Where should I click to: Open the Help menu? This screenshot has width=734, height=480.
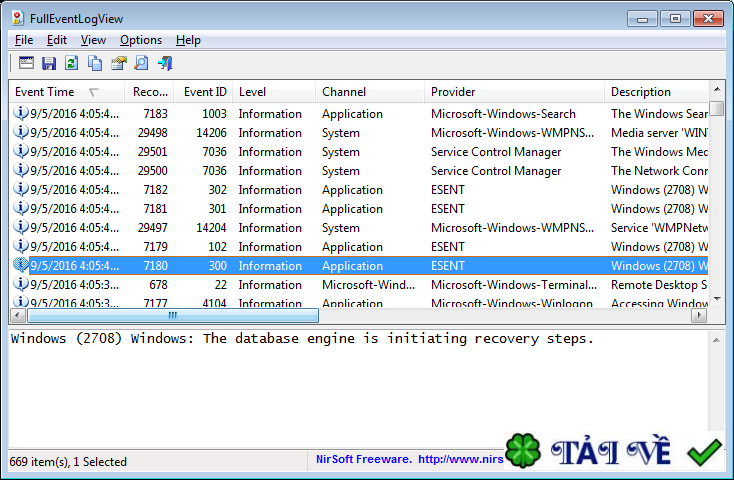click(x=188, y=40)
